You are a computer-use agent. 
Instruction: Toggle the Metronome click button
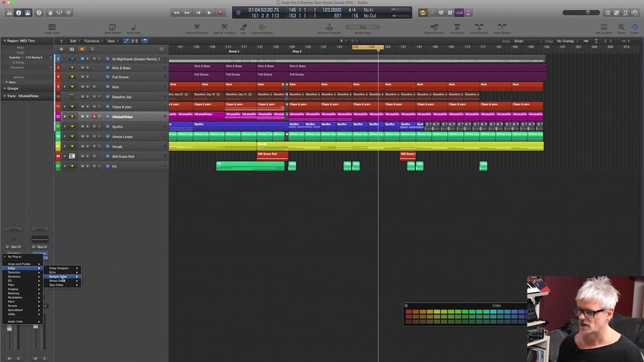[468, 13]
